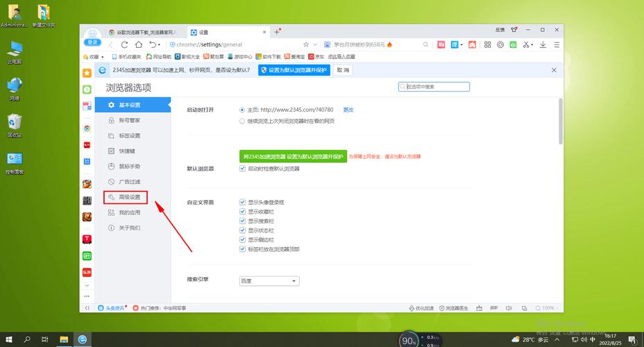Open File Explorer from the taskbar
This screenshot has height=347, width=644.
point(64,339)
